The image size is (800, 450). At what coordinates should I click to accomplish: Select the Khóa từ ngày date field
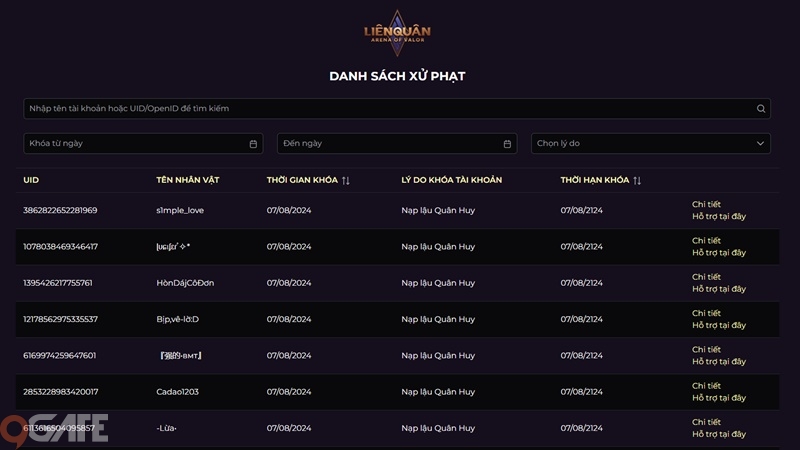(x=143, y=143)
